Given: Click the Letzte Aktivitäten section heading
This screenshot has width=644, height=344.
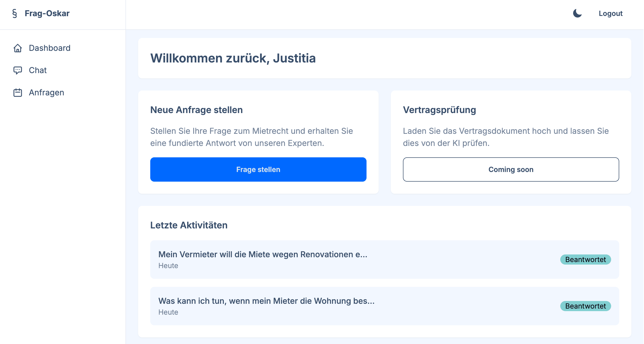Looking at the screenshot, I should (189, 225).
